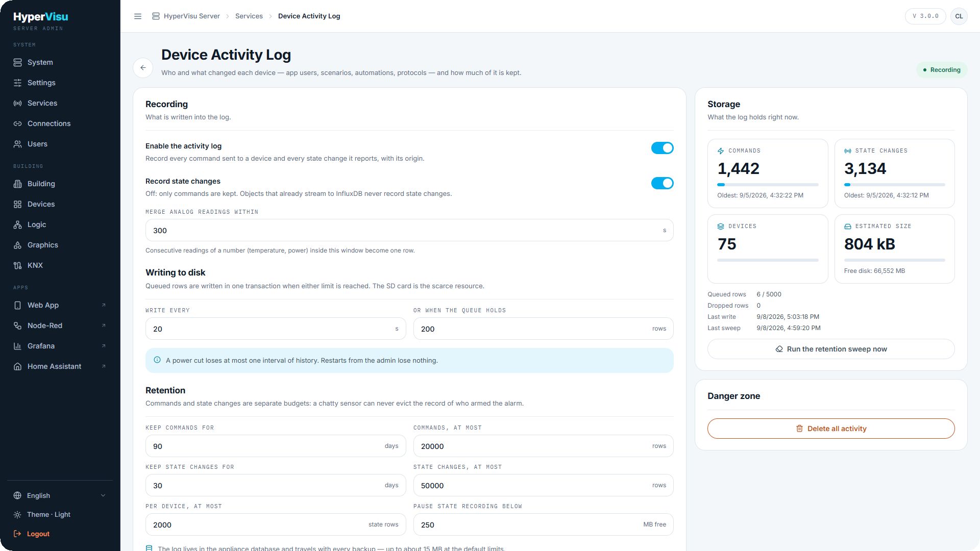Click Keep commands for days field
The width and height of the screenshot is (980, 551).
276,446
